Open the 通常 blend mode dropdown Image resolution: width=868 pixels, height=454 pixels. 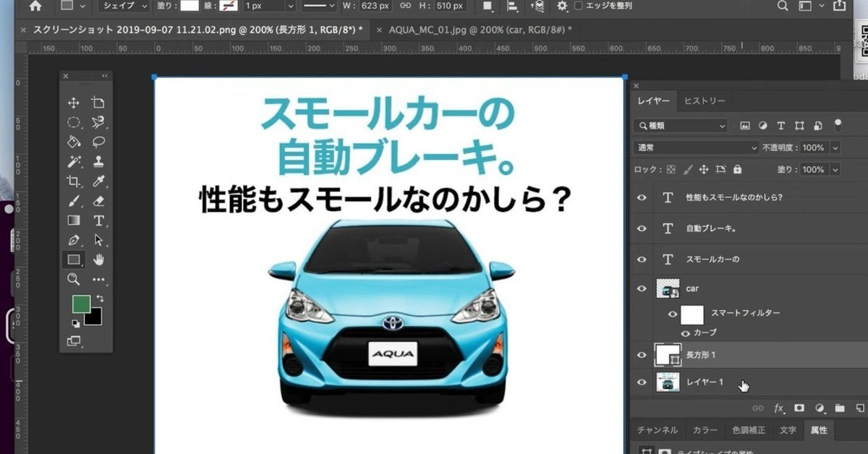pyautogui.click(x=696, y=147)
